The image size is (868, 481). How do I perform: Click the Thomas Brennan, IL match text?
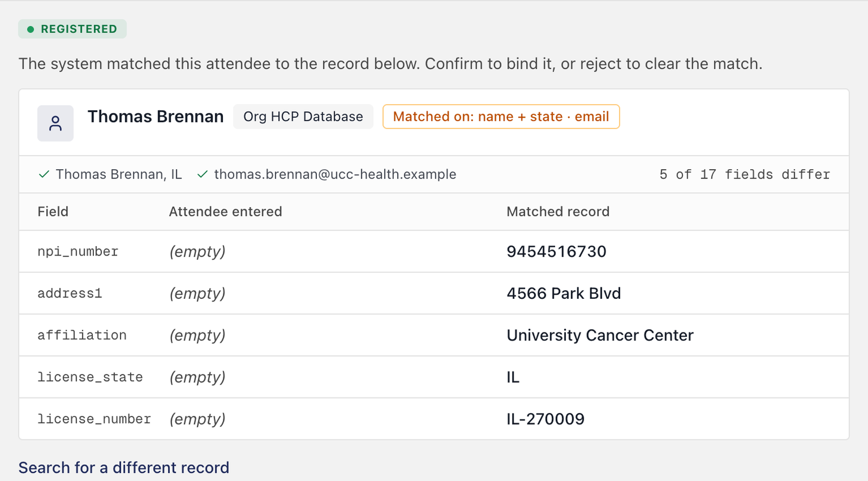[x=119, y=174]
